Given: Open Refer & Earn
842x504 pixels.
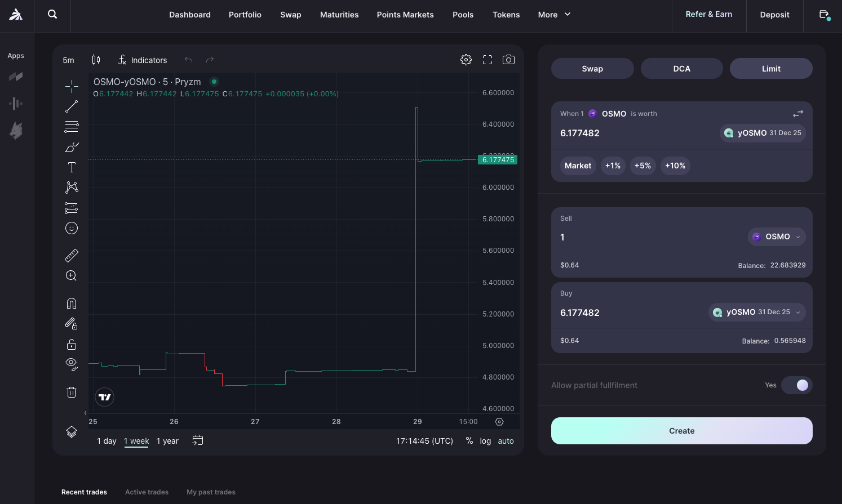Looking at the screenshot, I should coord(709,14).
